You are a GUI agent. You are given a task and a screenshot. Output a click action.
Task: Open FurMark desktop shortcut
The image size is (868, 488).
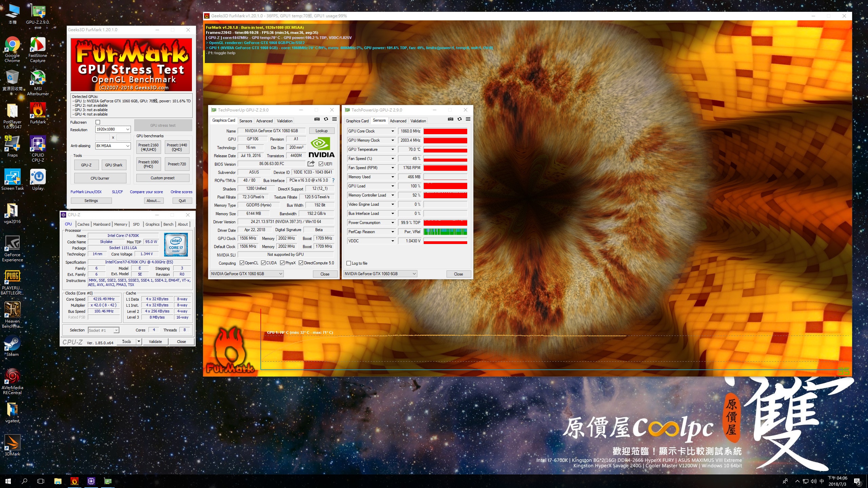pyautogui.click(x=38, y=114)
